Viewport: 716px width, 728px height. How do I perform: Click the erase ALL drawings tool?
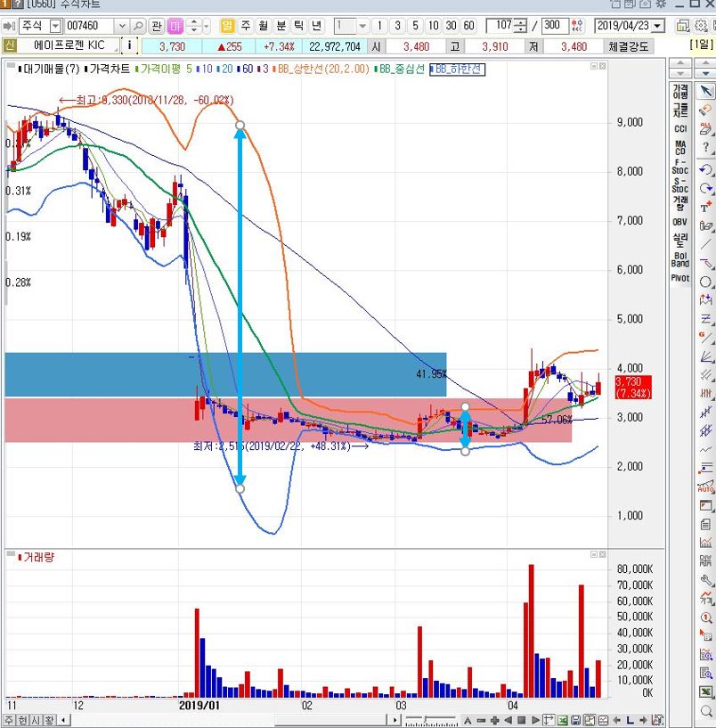(706, 128)
